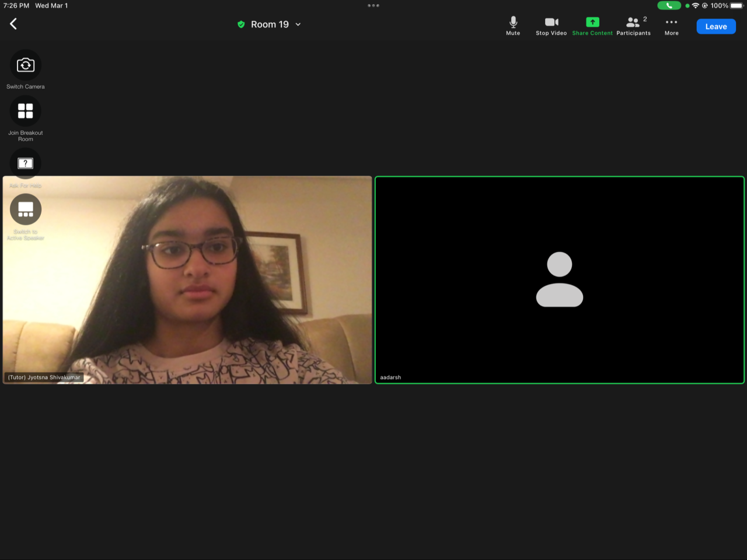
Task: Tap the green security shield icon
Action: click(x=241, y=24)
